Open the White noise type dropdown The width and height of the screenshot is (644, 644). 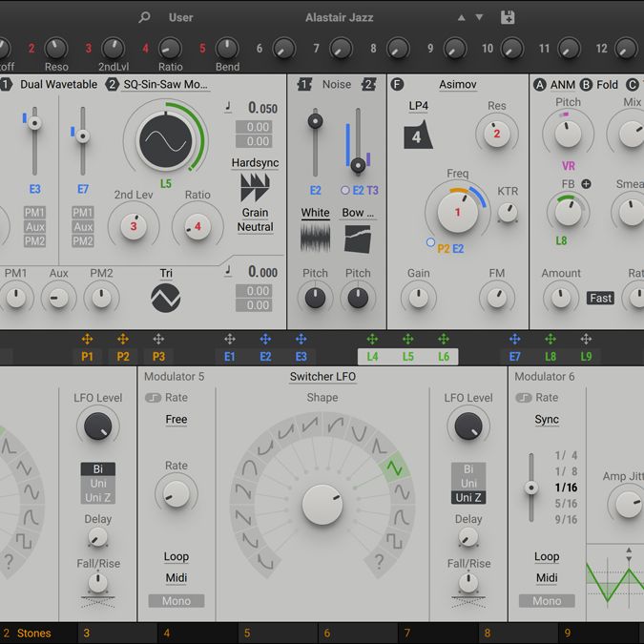click(x=315, y=213)
